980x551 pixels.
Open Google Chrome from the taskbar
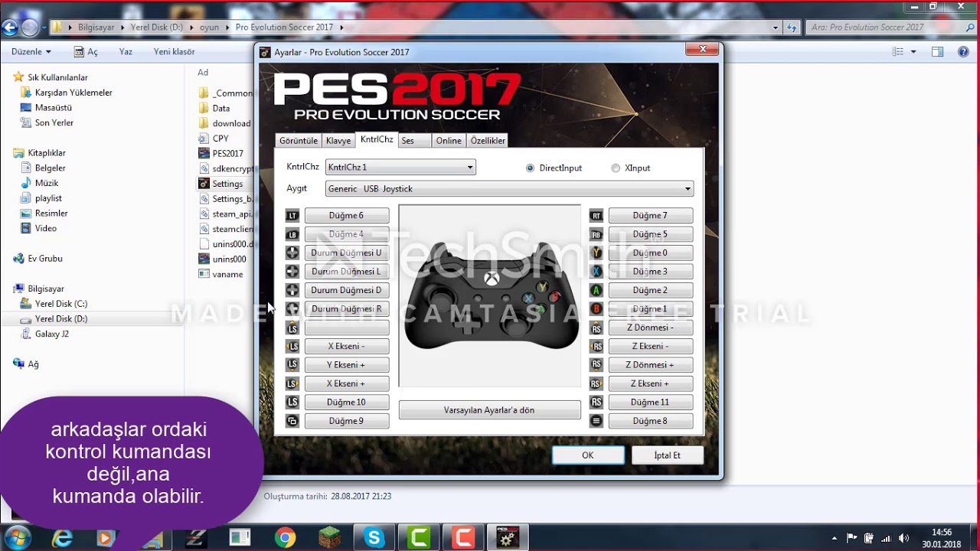(286, 538)
